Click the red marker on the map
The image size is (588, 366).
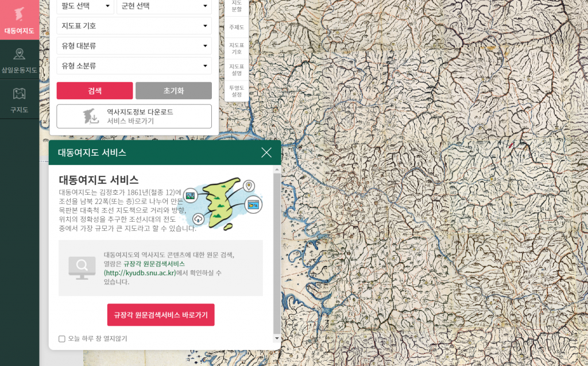[510, 144]
